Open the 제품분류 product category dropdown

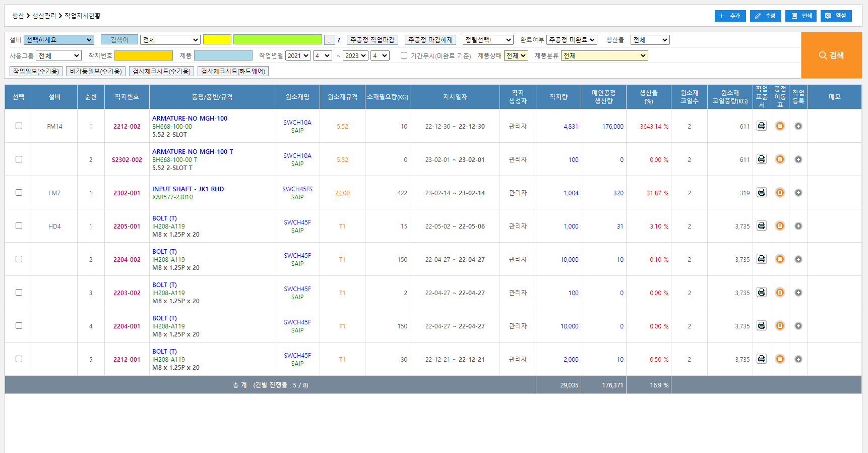point(604,55)
